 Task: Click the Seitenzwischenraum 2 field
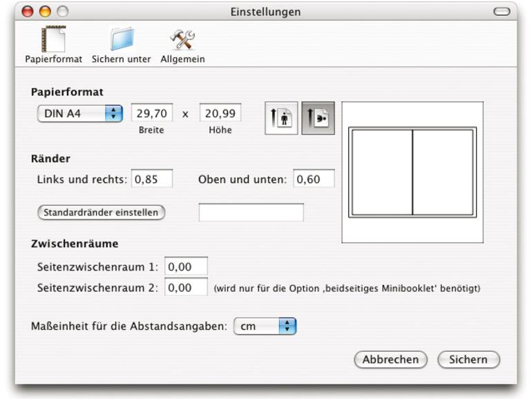(x=186, y=287)
